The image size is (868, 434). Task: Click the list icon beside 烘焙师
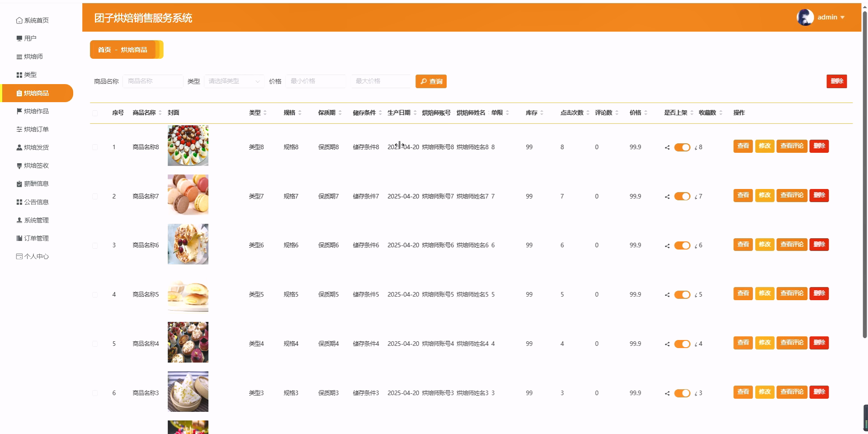tap(19, 57)
